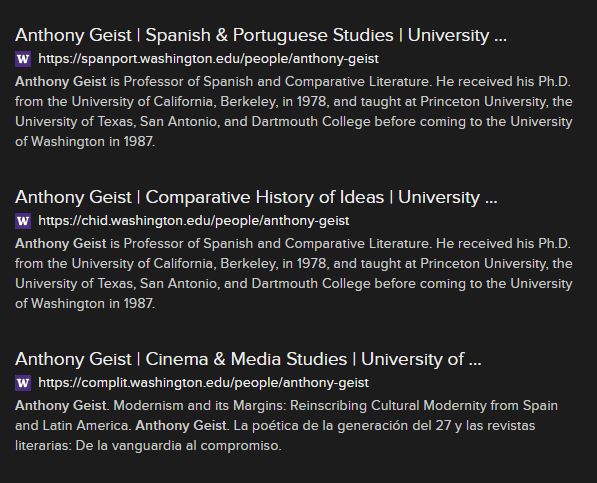Visit chid.washington.edu/people/anthony-geist URL
Viewport: 597px width, 483px height.
click(x=194, y=221)
